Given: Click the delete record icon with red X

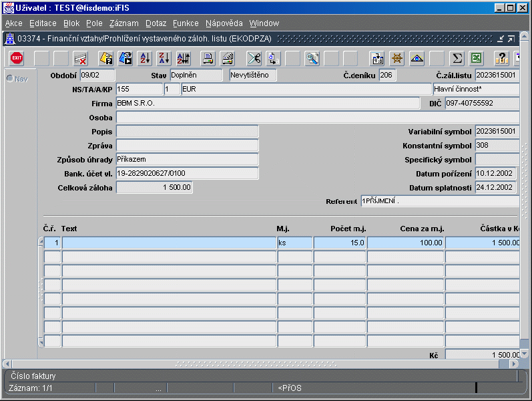Looking at the screenshot, I should coord(80,58).
